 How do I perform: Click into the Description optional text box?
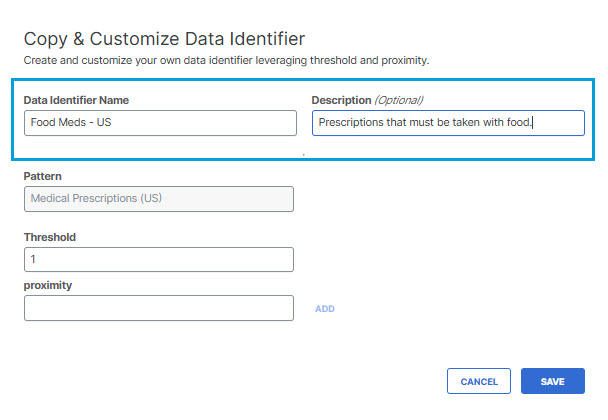tap(448, 123)
